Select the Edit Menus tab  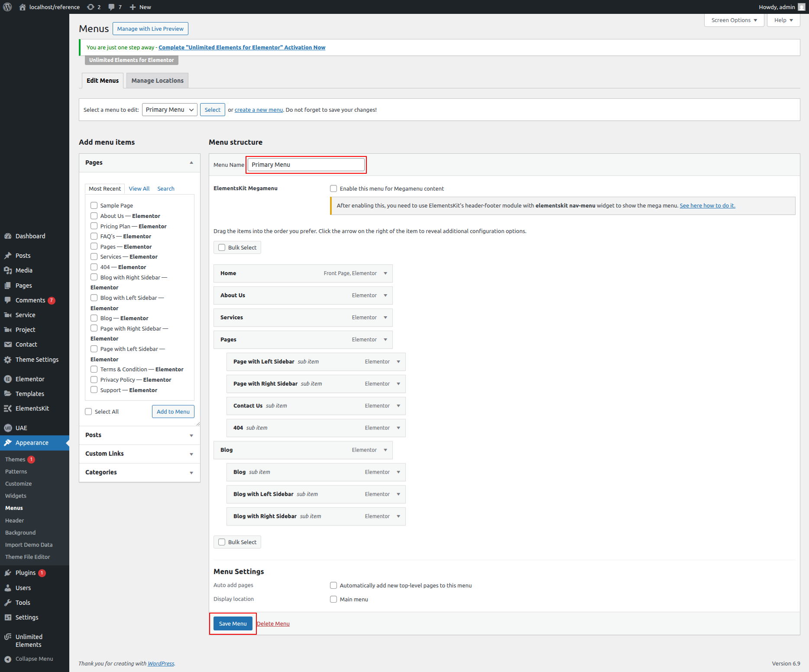pyautogui.click(x=103, y=81)
